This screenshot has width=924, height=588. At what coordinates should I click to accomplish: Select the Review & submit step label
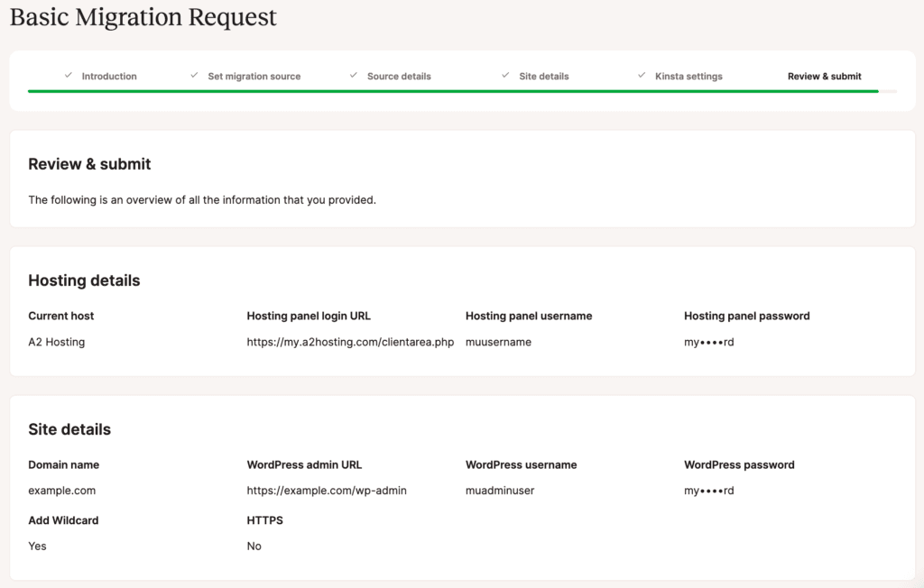point(824,77)
